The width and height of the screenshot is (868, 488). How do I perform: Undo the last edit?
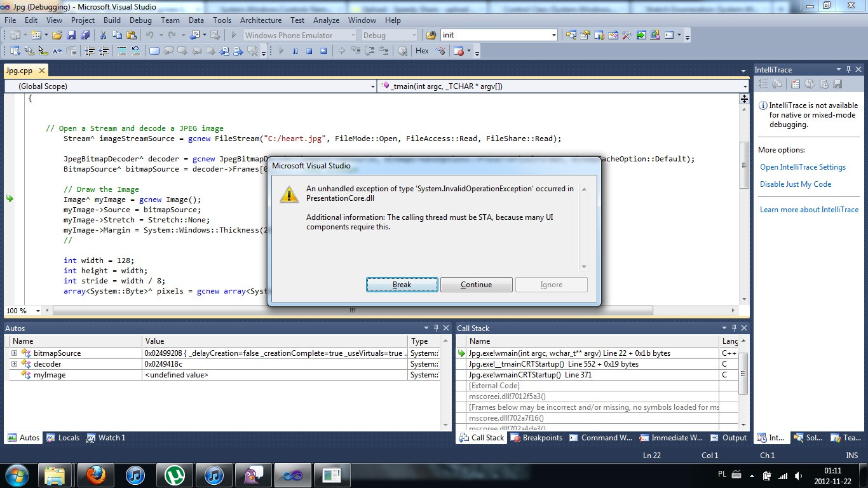(x=150, y=35)
